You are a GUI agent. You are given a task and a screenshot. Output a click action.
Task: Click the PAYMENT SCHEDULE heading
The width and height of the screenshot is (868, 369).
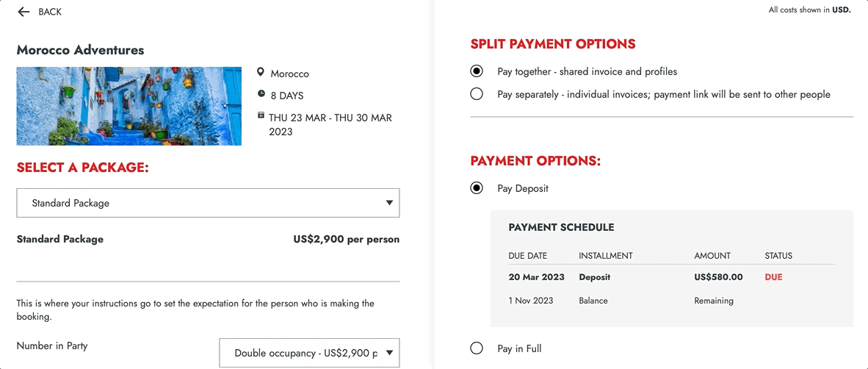[561, 227]
